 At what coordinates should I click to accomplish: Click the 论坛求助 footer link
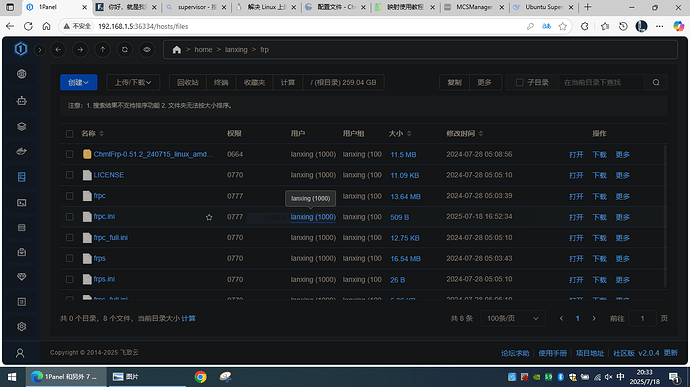515,353
